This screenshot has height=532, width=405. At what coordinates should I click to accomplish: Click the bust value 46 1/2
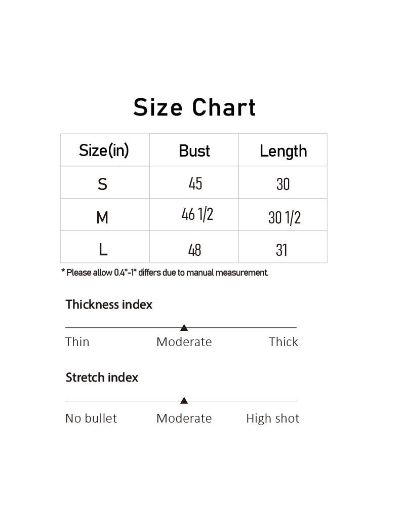pos(197,214)
